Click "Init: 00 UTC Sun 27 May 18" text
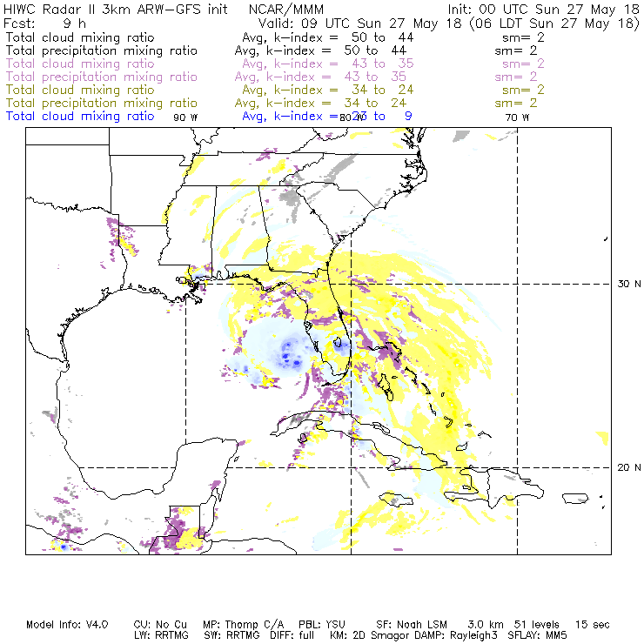The width and height of the screenshot is (644, 644). click(x=543, y=9)
